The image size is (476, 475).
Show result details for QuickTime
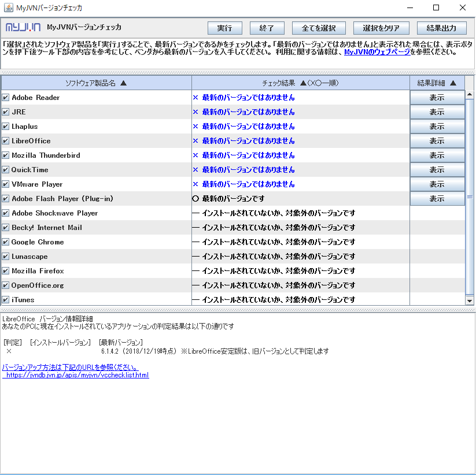(x=437, y=169)
